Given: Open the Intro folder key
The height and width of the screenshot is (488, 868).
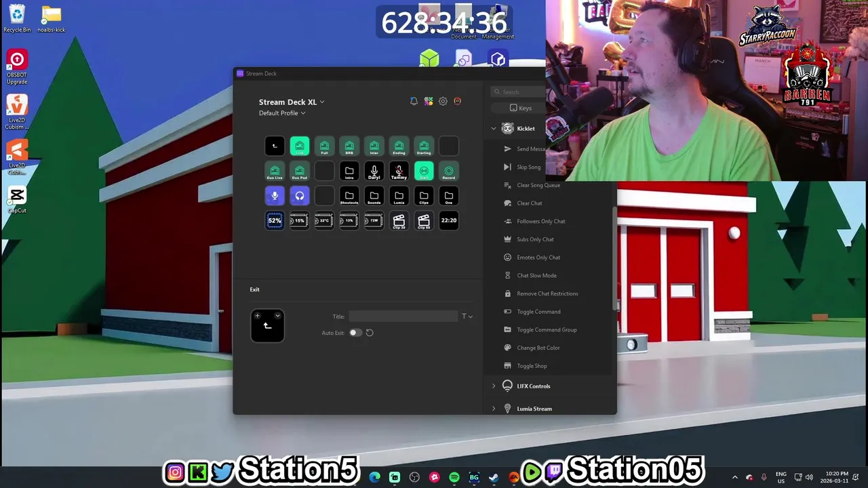Looking at the screenshot, I should coord(349,171).
